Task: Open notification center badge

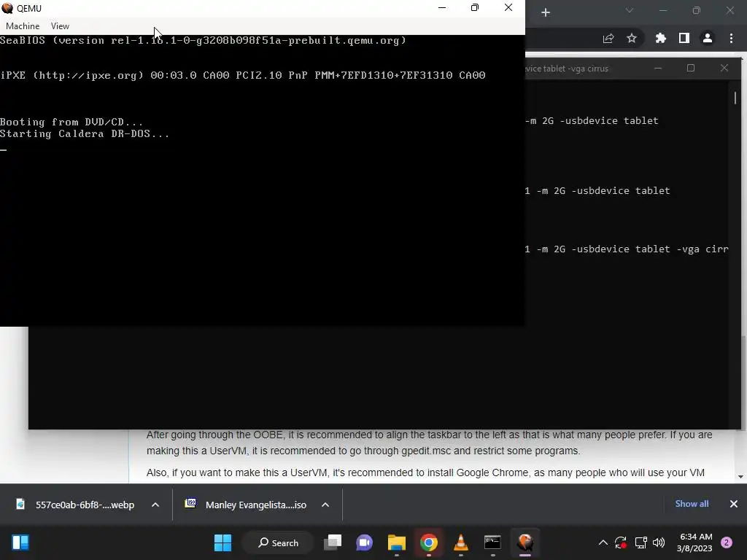Action: (727, 542)
